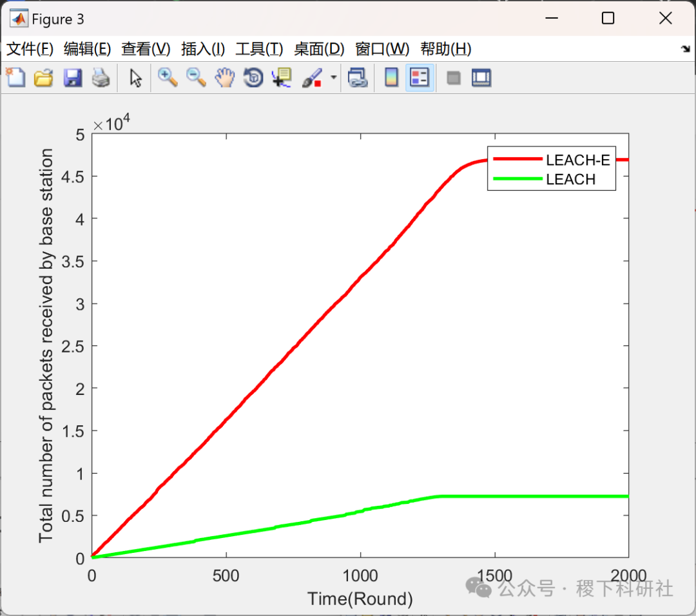Toggle the Insert Legend button

pyautogui.click(x=420, y=78)
